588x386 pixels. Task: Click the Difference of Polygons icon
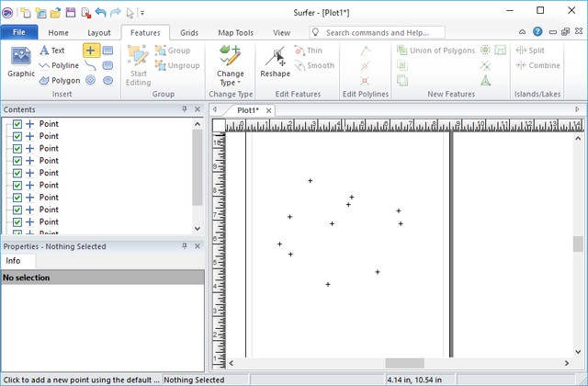pos(402,81)
